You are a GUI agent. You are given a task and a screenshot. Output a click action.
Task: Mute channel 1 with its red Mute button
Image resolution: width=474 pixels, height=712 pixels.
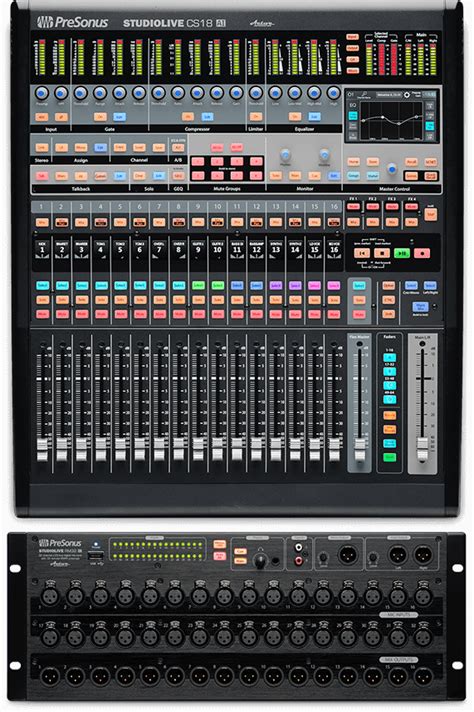coord(42,314)
